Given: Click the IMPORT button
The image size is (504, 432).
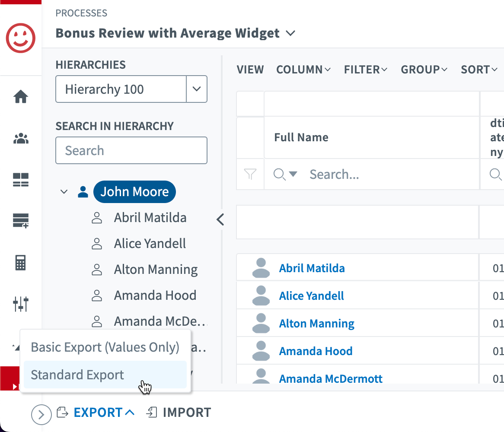Looking at the screenshot, I should [179, 413].
